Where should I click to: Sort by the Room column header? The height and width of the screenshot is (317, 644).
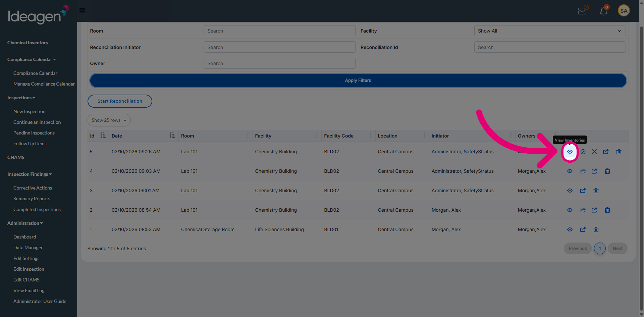click(x=215, y=136)
